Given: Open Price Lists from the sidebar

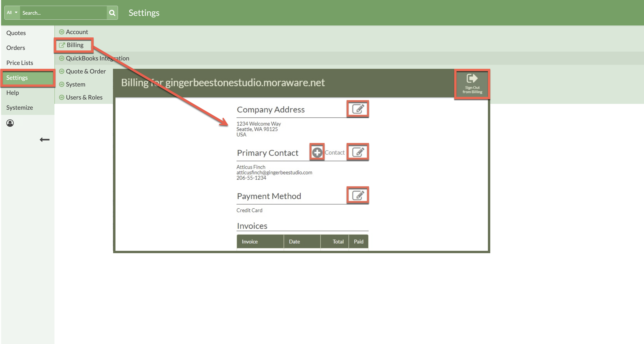Looking at the screenshot, I should (20, 63).
